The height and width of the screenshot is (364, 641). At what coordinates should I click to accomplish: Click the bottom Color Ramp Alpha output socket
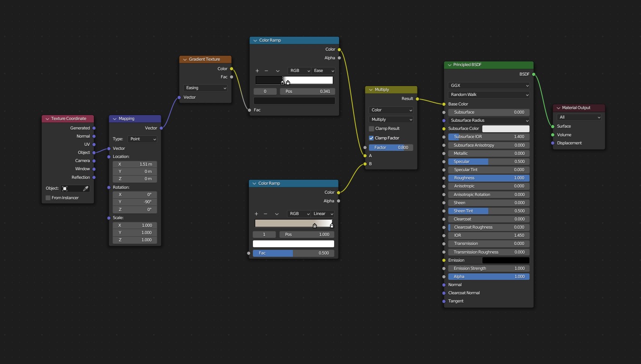338,201
